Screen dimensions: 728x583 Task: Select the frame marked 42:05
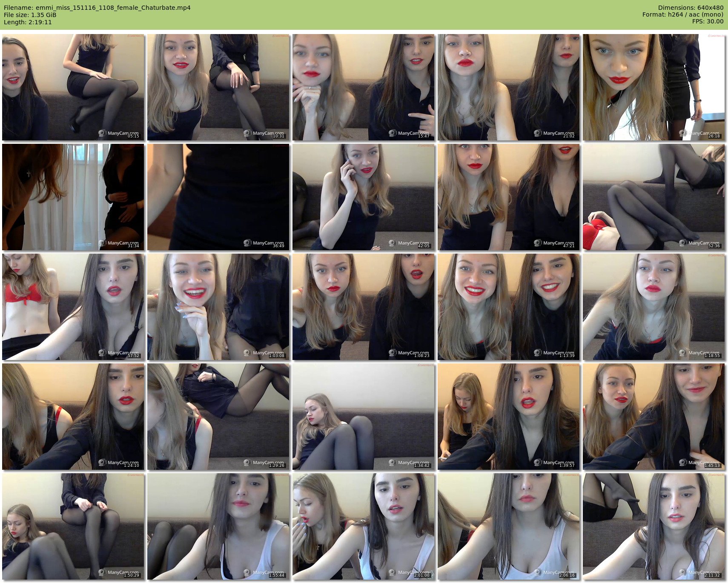click(364, 197)
